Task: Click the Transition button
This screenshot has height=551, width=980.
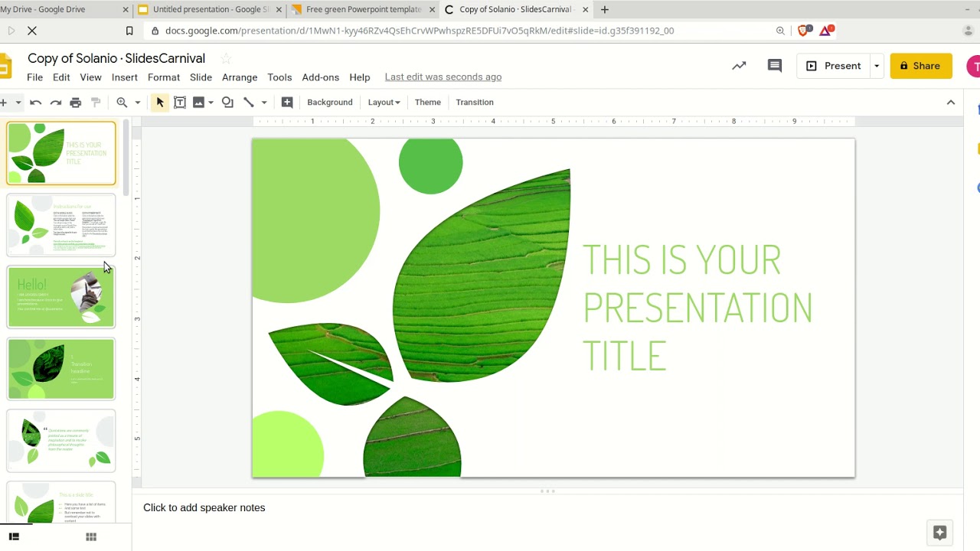Action: pos(475,103)
